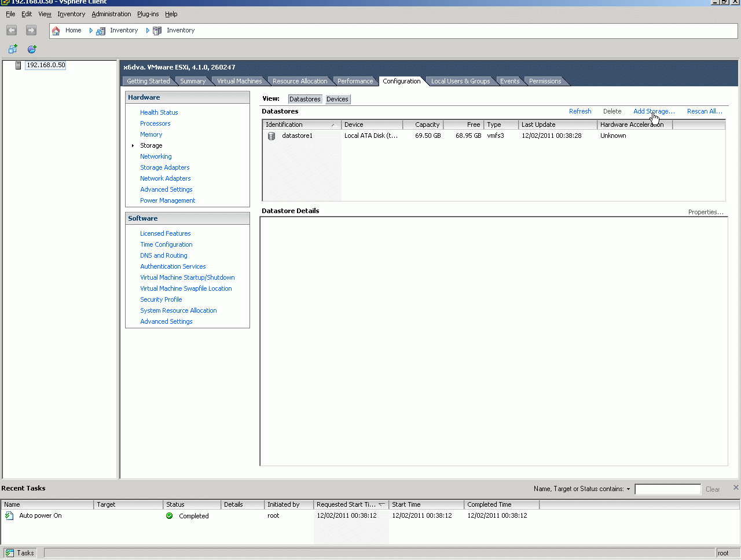Sort by the Identification column header
Image resolution: width=741 pixels, height=560 pixels.
tap(302, 125)
